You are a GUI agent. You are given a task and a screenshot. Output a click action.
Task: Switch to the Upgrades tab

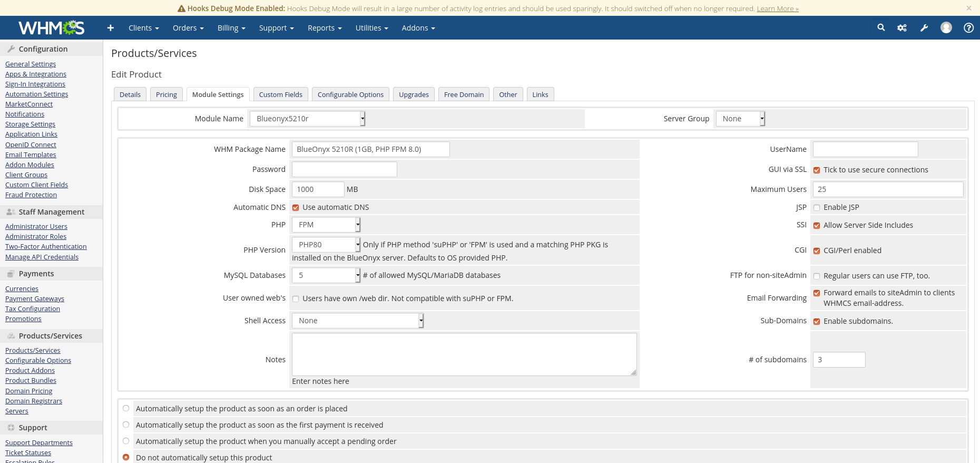tap(414, 94)
